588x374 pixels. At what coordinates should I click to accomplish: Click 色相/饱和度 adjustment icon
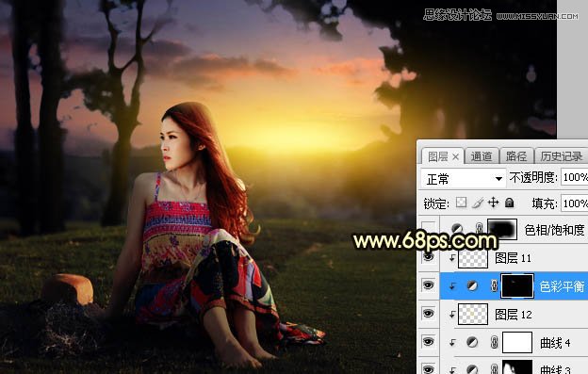[x=457, y=229]
